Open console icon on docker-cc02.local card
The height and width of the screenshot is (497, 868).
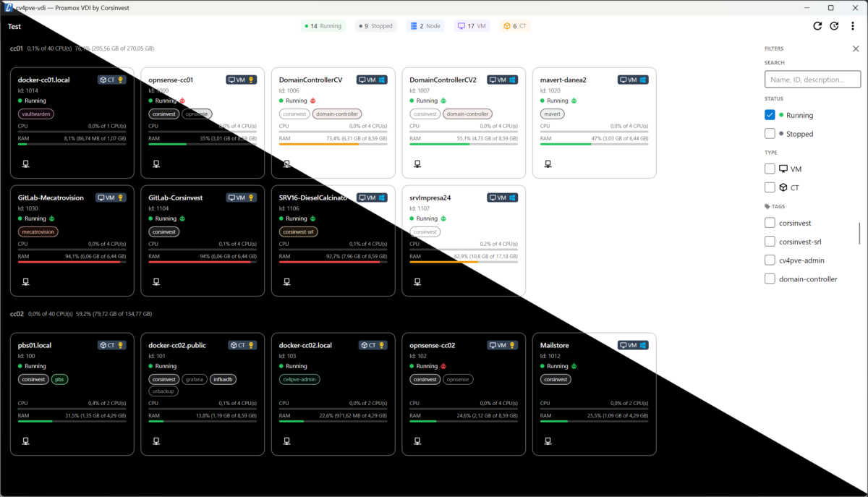pyautogui.click(x=286, y=441)
